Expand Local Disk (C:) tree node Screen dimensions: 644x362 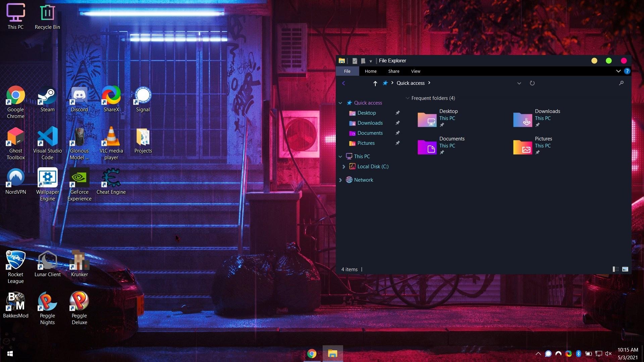344,167
